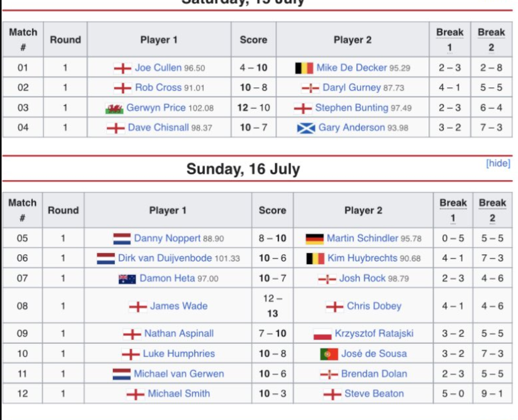This screenshot has width=518, height=420.
Task: Click the German flag beside Martin Schindler
Action: (x=315, y=239)
